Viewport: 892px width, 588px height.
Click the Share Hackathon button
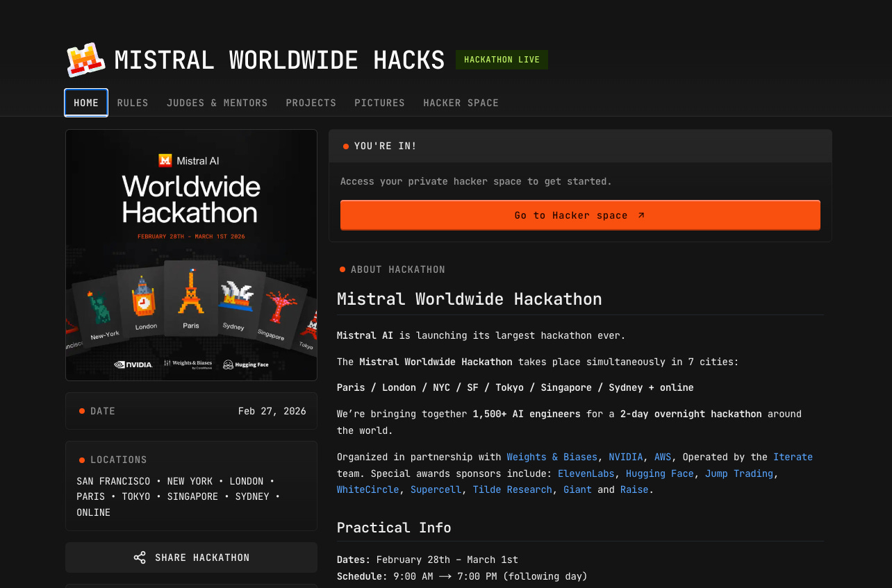pos(191,557)
